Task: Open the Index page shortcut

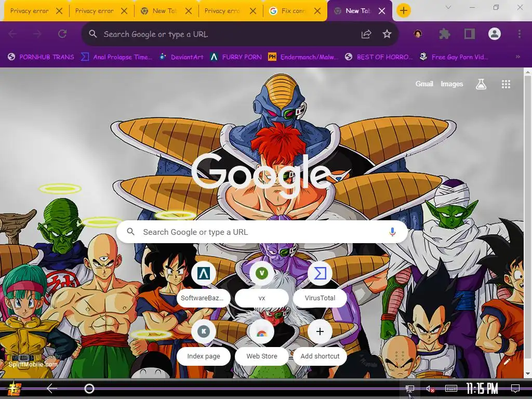Action: click(x=203, y=343)
